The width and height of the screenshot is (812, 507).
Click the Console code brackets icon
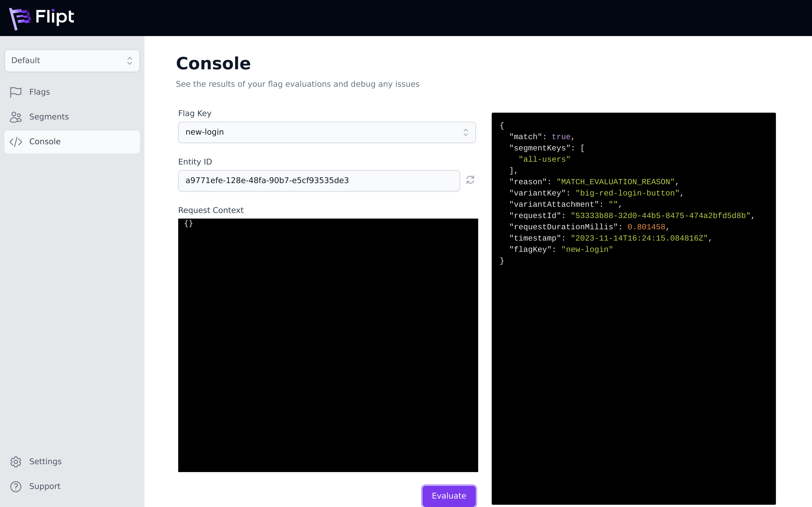(16, 142)
